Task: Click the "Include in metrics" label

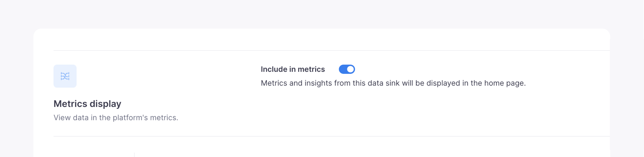Action: tap(293, 69)
